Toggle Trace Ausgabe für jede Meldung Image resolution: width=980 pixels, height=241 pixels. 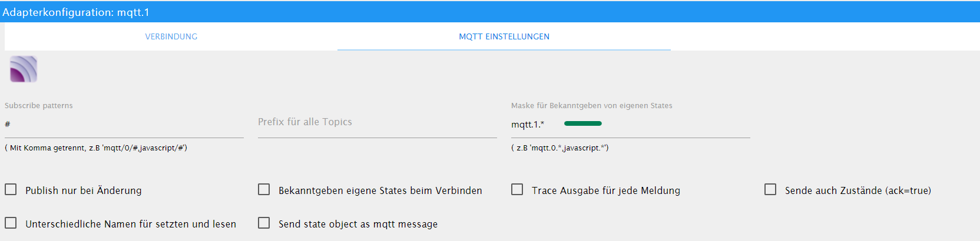517,189
